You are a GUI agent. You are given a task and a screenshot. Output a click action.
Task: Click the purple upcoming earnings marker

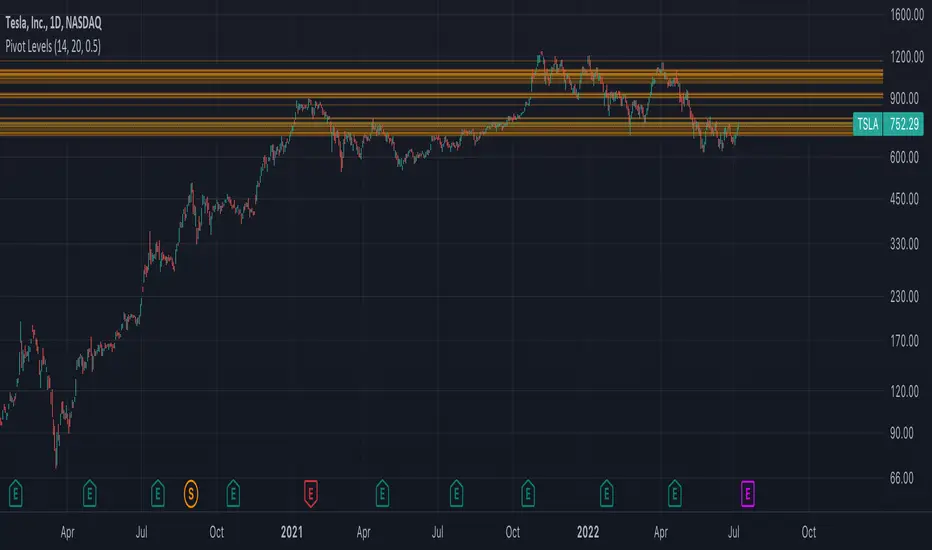point(748,491)
